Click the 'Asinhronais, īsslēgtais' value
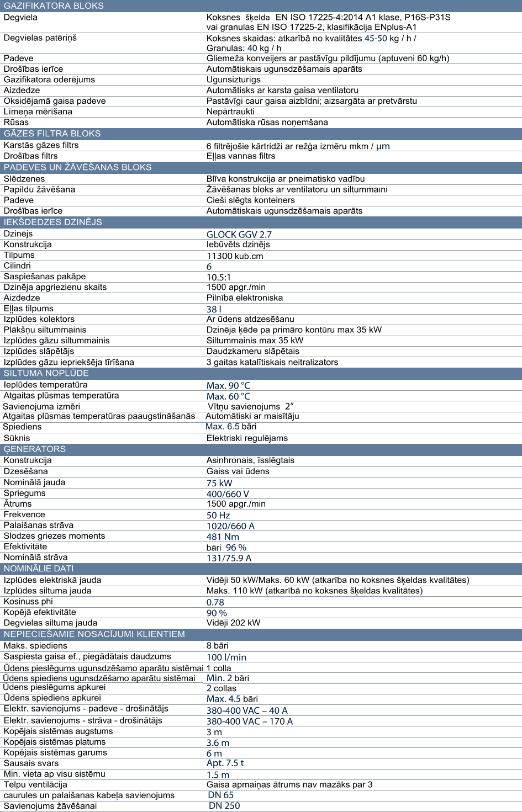Screen dimensions: 522x812 click(250, 460)
